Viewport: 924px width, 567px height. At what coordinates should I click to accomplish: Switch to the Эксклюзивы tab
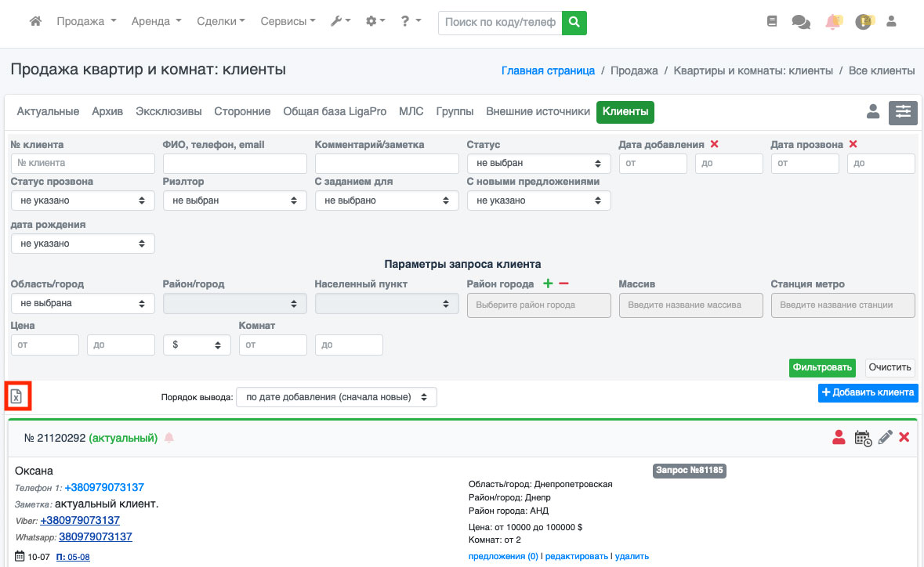pos(168,112)
